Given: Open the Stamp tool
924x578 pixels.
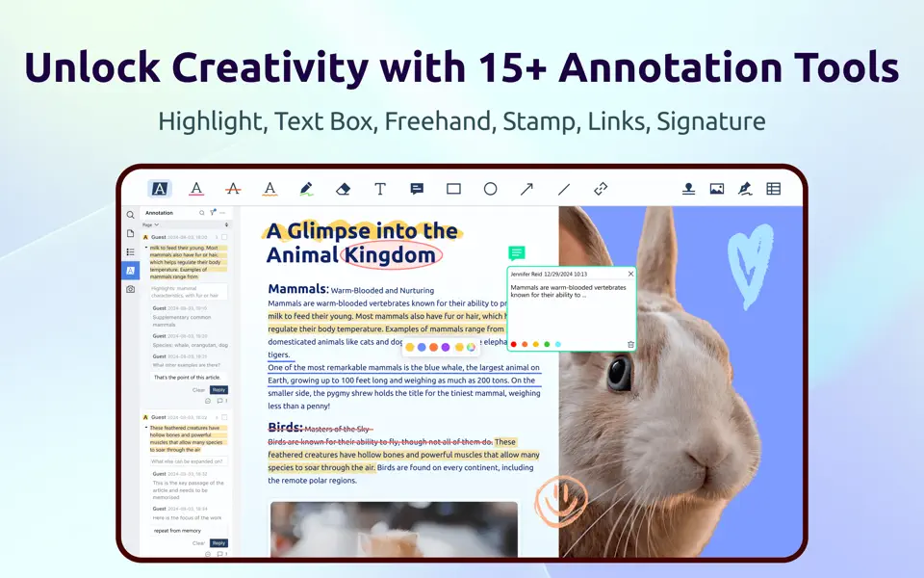Looking at the screenshot, I should pyautogui.click(x=688, y=189).
